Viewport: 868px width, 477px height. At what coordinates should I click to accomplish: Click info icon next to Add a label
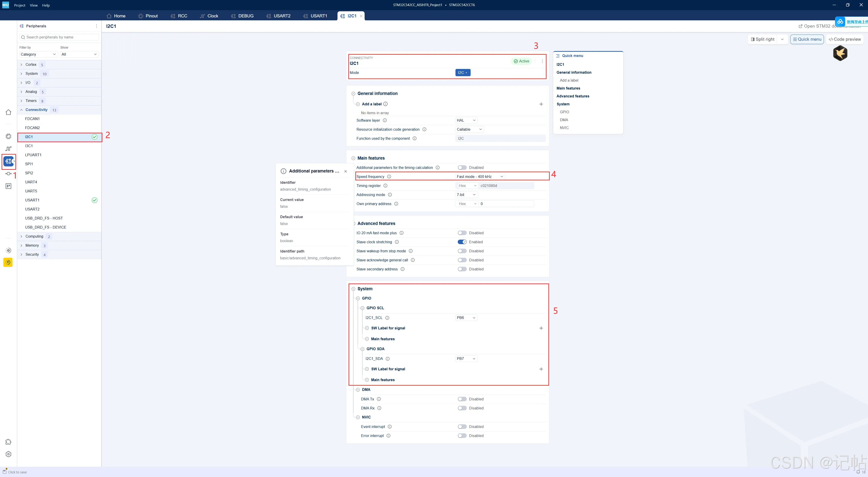385,104
